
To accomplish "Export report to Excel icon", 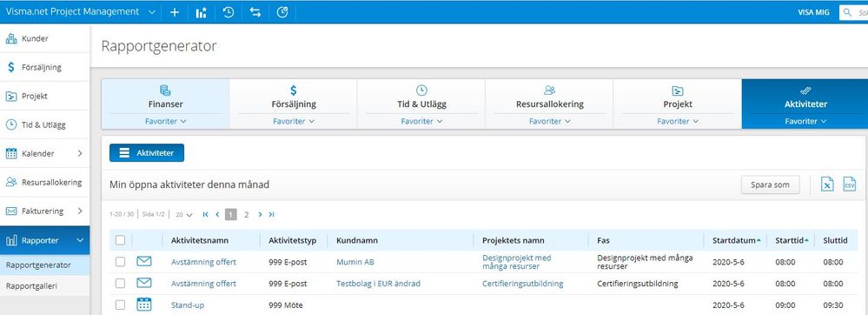I will tap(827, 184).
